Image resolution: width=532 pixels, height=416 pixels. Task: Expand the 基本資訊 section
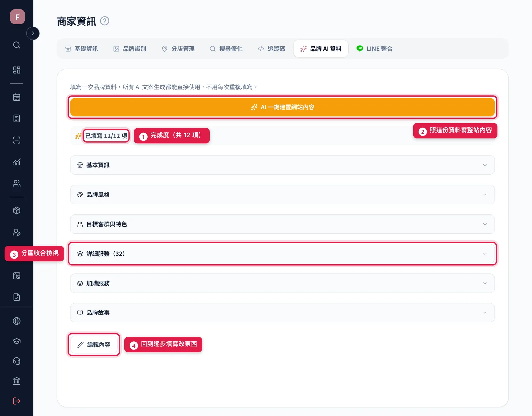(283, 165)
